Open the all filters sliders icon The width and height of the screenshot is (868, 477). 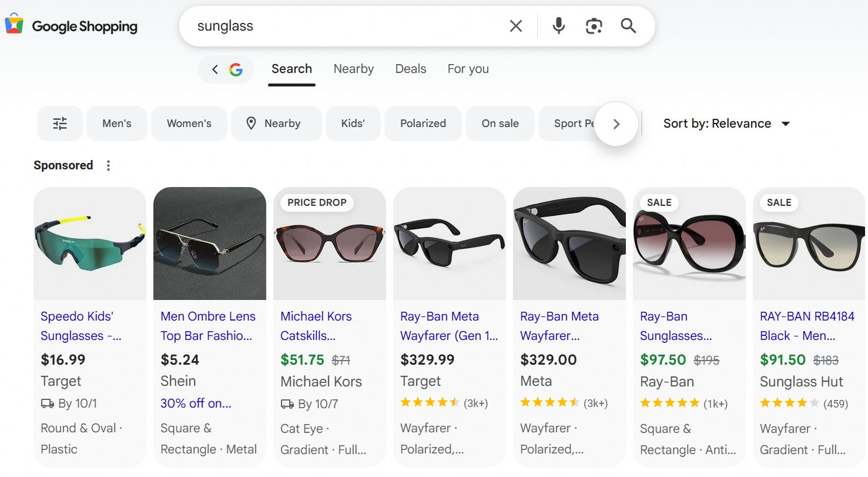(60, 124)
